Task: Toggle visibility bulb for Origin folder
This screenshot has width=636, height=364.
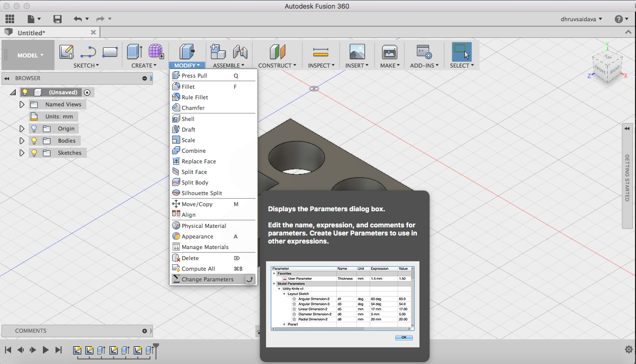Action: (34, 129)
